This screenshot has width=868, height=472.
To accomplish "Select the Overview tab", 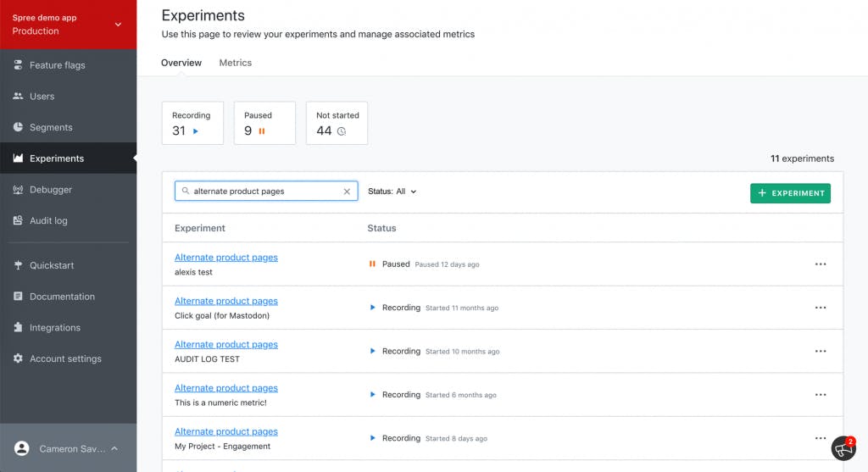I will (x=181, y=63).
